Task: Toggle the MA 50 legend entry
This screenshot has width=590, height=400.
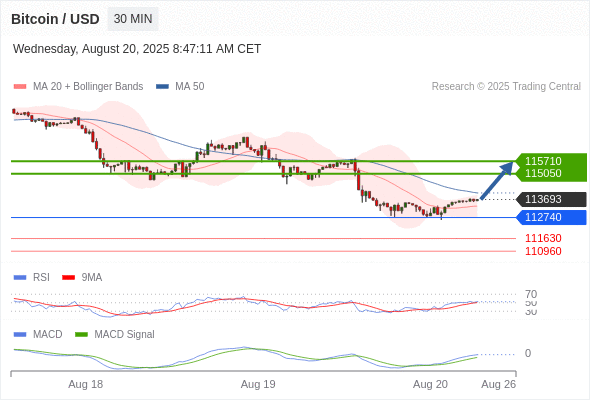Action: point(180,87)
